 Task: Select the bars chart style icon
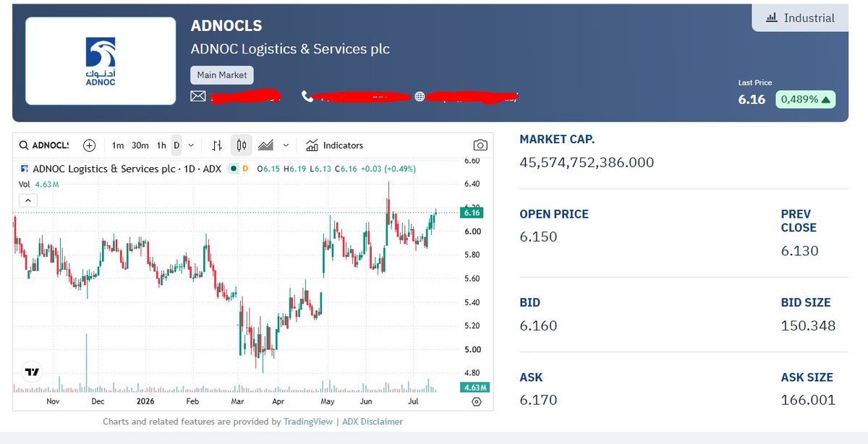[217, 145]
